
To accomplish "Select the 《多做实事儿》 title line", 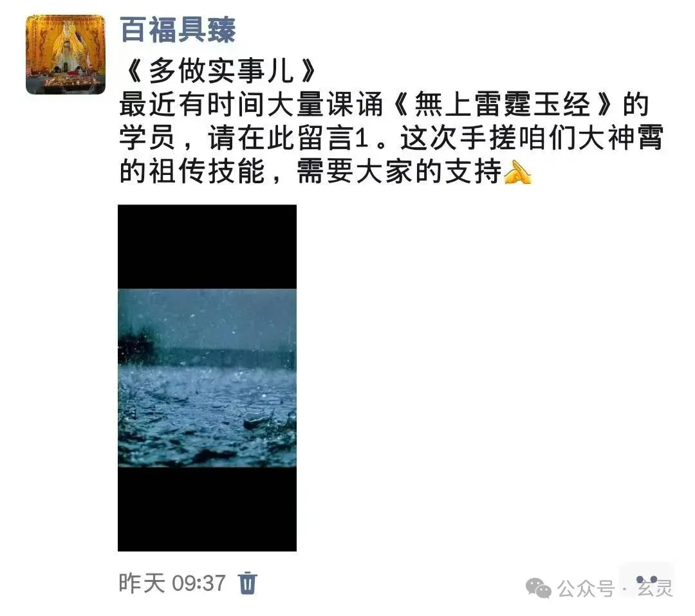I will [x=219, y=71].
